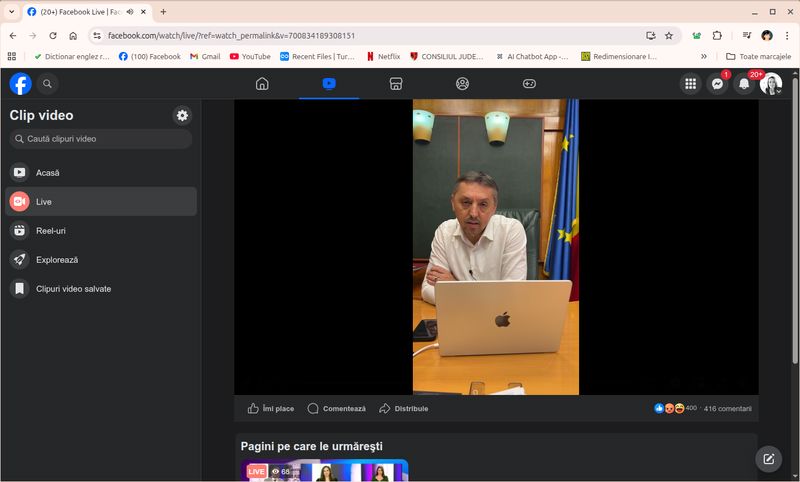Toggle Îmi place on the live video
This screenshot has height=482, width=800.
(x=271, y=408)
